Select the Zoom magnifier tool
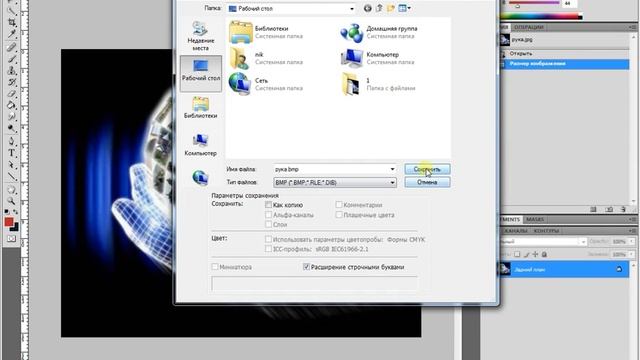The image size is (640, 360). (12, 201)
